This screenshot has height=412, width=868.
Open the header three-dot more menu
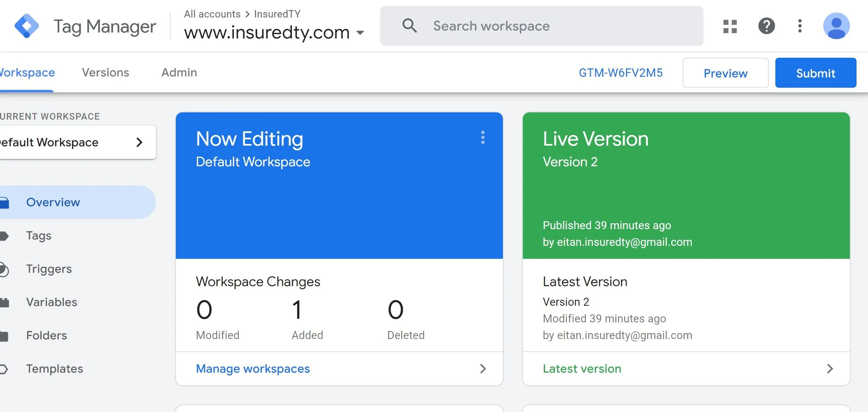pyautogui.click(x=800, y=26)
